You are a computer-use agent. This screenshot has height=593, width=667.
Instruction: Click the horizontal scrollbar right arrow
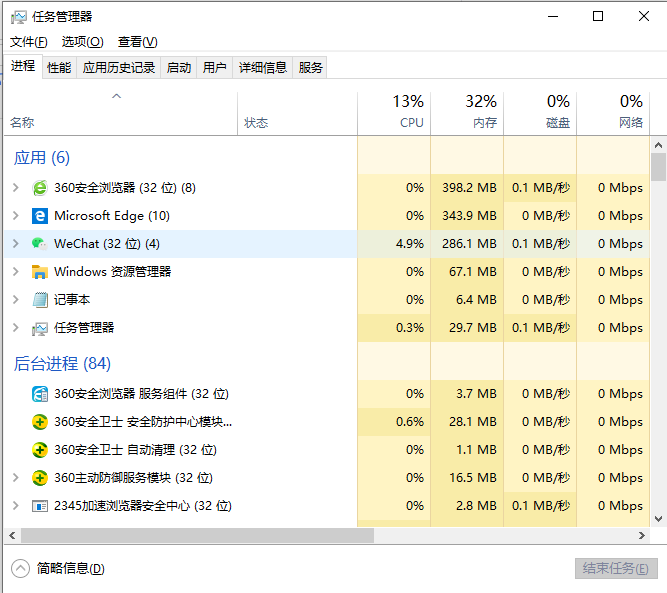coord(641,536)
